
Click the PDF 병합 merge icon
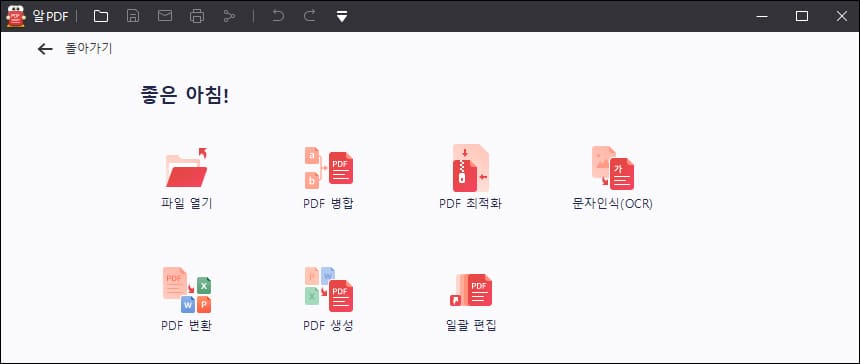tap(329, 167)
